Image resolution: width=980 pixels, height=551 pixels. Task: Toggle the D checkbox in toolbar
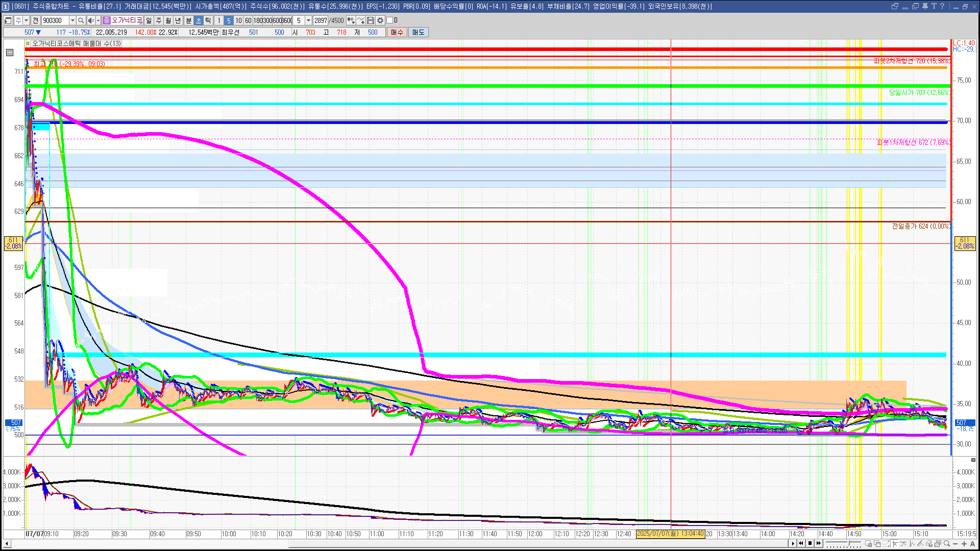point(390,20)
